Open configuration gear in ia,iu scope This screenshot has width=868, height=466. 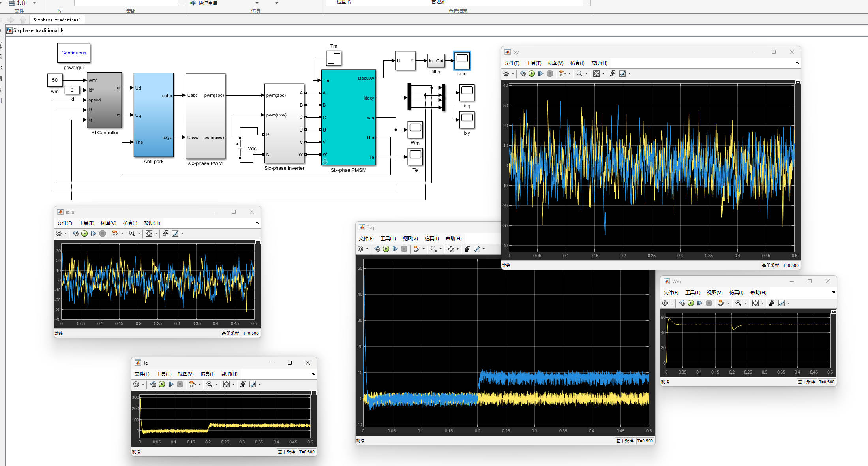click(x=59, y=233)
